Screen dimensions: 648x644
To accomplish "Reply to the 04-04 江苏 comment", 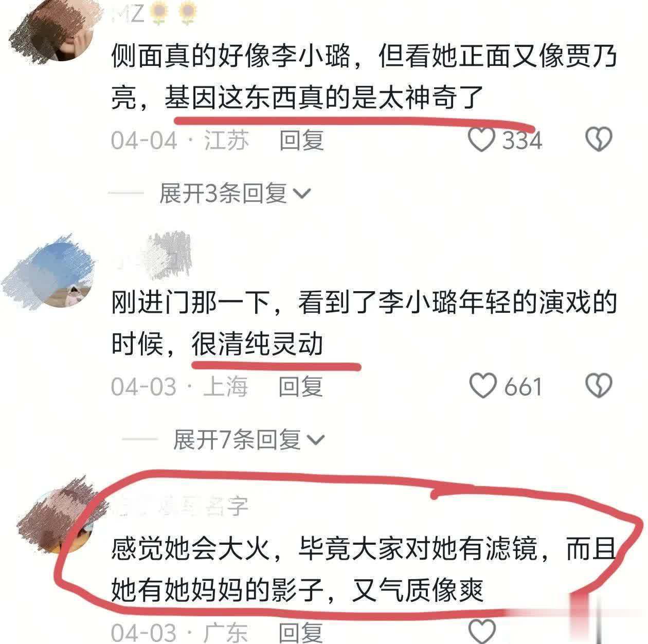I will click(301, 140).
